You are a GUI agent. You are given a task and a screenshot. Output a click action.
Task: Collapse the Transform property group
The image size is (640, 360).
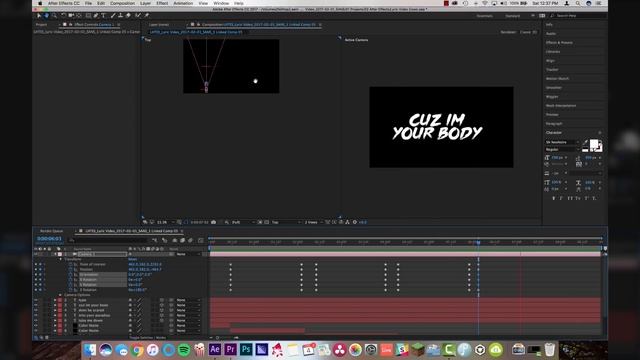(61, 259)
